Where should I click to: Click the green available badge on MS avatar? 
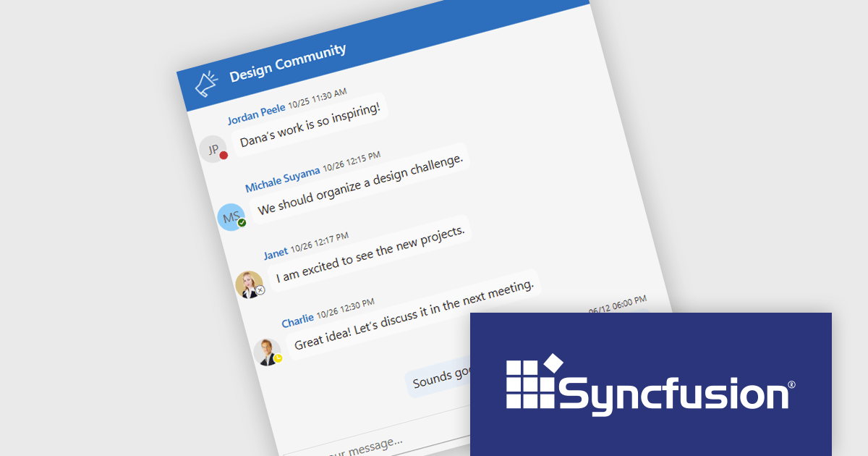click(242, 222)
